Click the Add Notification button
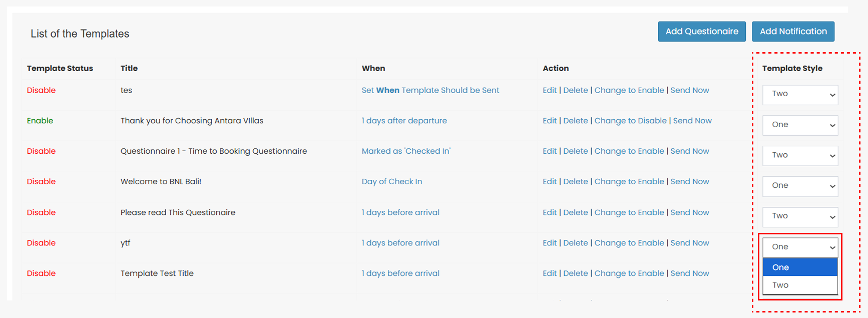The image size is (868, 318). [793, 32]
